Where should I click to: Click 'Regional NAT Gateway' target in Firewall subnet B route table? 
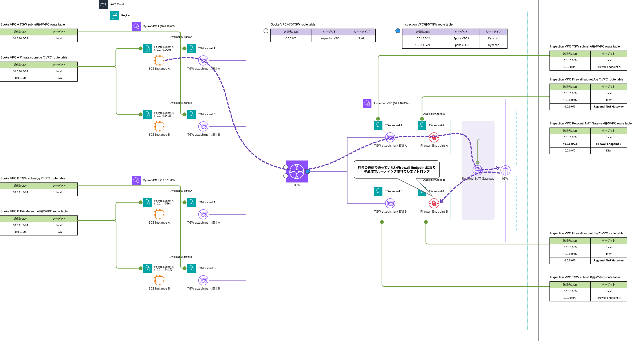[x=608, y=261]
